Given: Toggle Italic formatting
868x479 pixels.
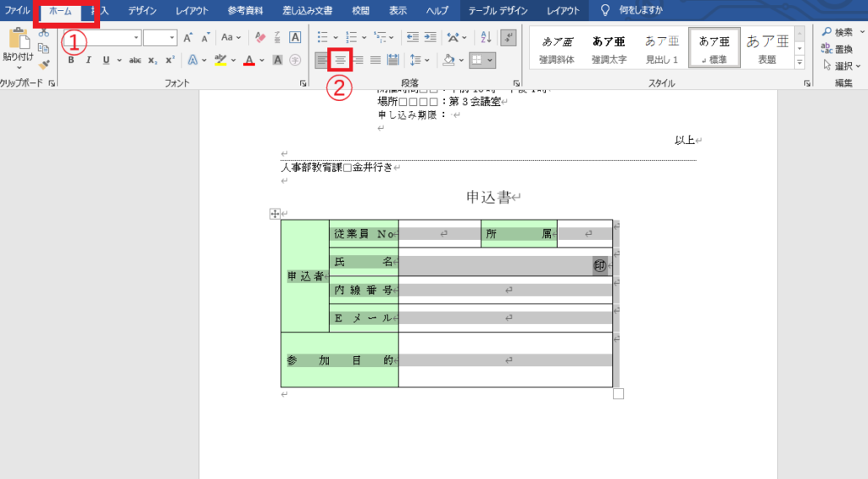Looking at the screenshot, I should pos(88,60).
